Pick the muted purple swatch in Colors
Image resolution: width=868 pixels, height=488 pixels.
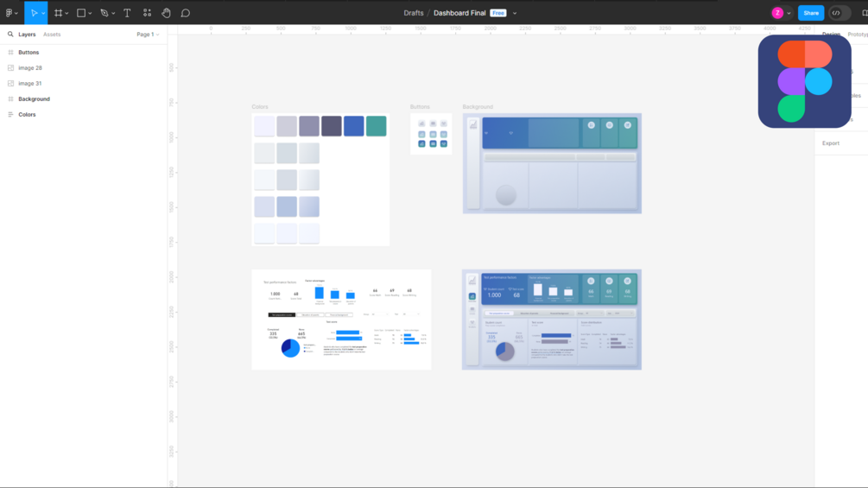(x=309, y=126)
